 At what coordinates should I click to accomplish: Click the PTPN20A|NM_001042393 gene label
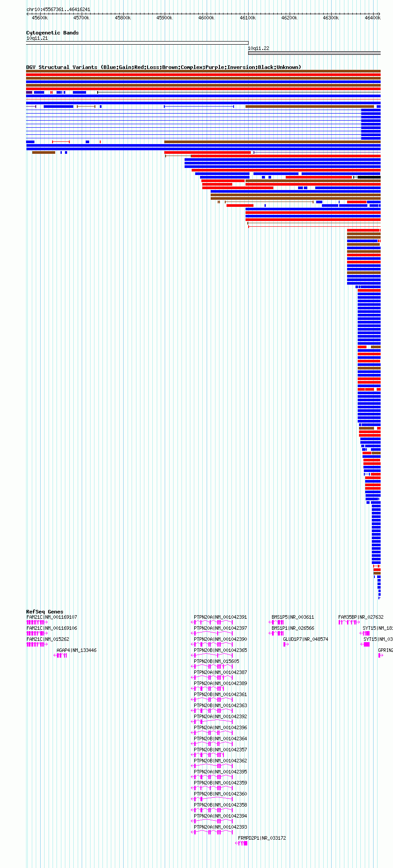pyautogui.click(x=220, y=827)
